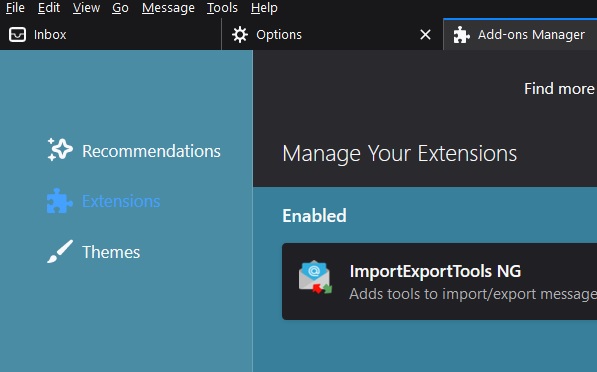597x372 pixels.
Task: Open the Go menu
Action: pos(120,8)
